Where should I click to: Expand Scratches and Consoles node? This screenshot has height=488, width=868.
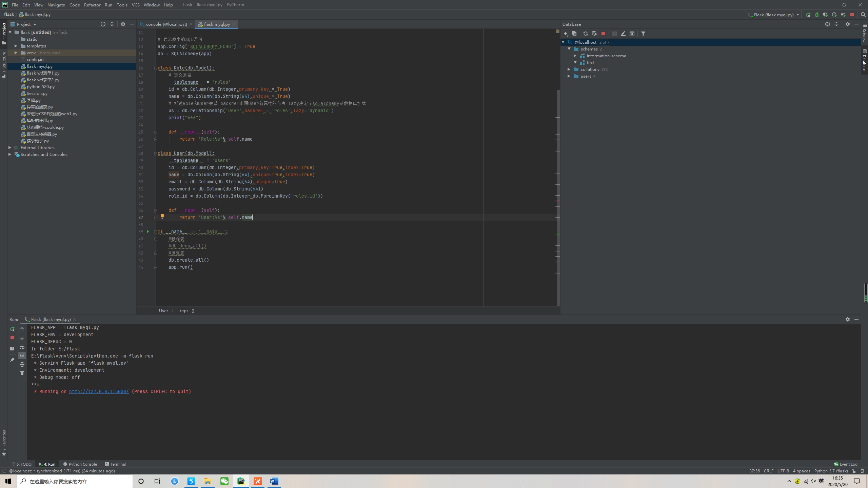click(9, 154)
